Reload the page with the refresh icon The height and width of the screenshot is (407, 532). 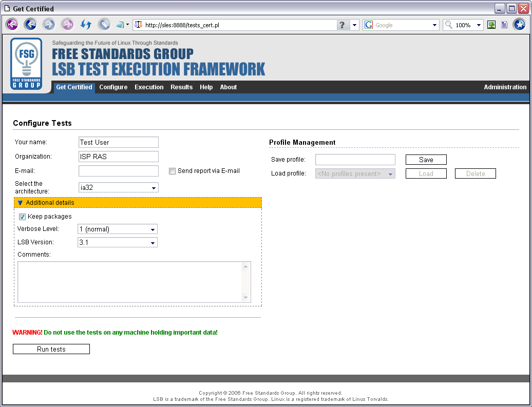point(86,25)
